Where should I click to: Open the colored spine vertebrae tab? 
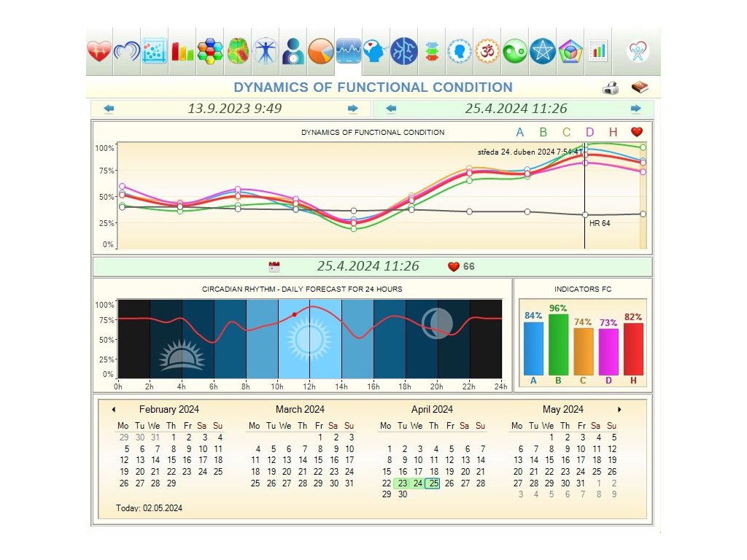(432, 51)
